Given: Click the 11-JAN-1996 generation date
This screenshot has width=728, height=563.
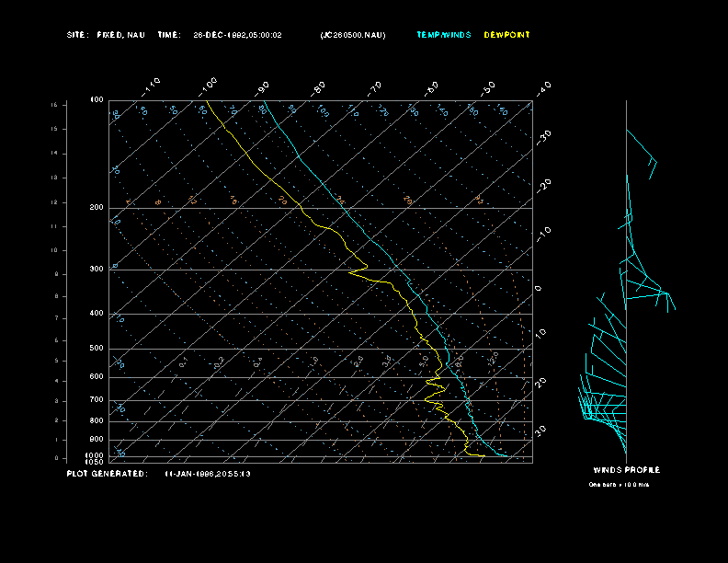Looking at the screenshot, I should [x=208, y=474].
